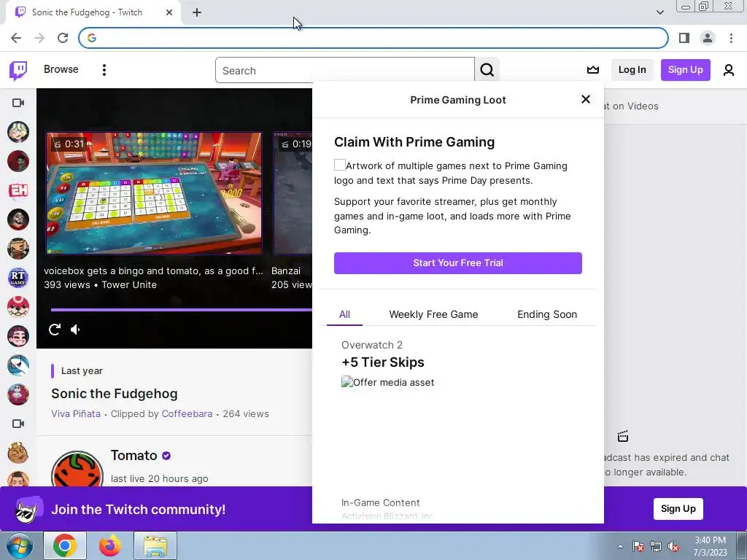Open the first sidebar channel avatar, with goggles
The image size is (747, 560).
point(18,132)
